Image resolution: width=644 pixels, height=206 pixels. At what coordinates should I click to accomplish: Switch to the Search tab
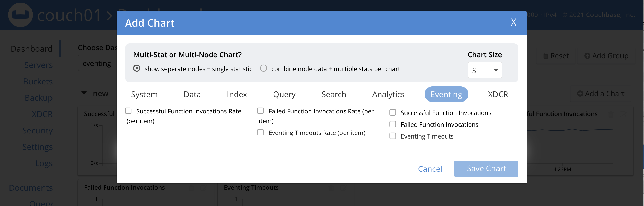pos(334,94)
